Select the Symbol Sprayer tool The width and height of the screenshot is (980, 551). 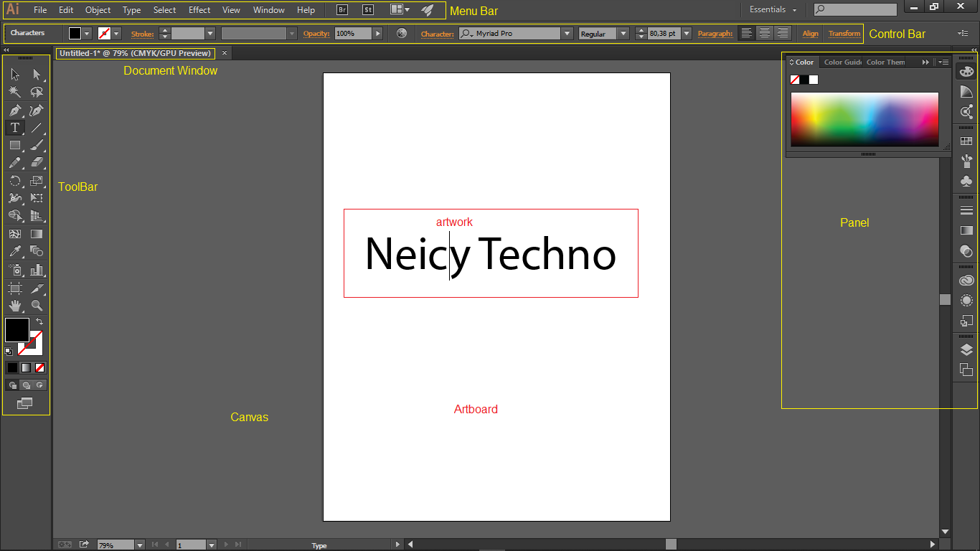coord(15,270)
